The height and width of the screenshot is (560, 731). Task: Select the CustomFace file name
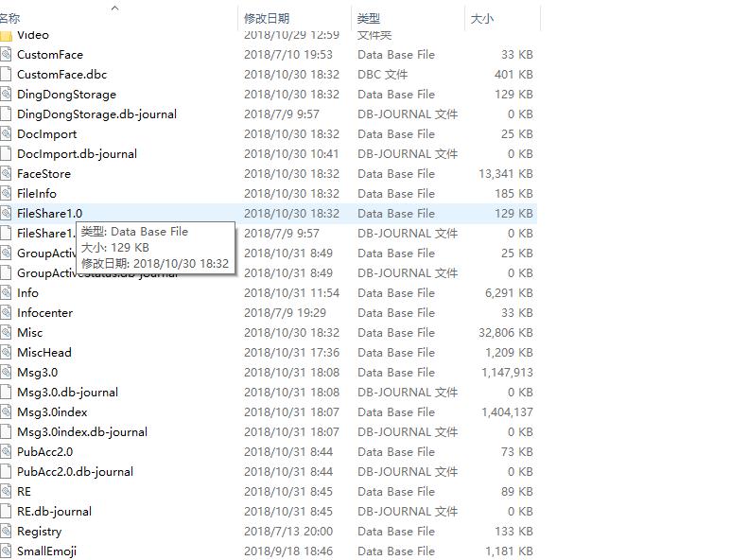[50, 55]
